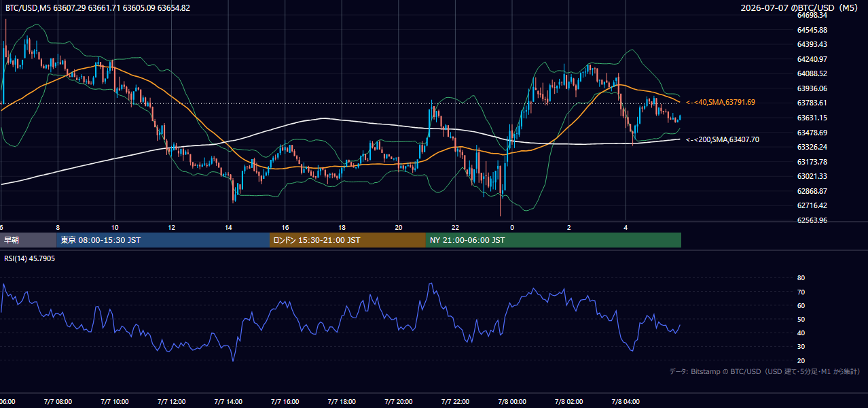Click price axis value 63631.15
The height and width of the screenshot is (408, 868).
(x=812, y=118)
